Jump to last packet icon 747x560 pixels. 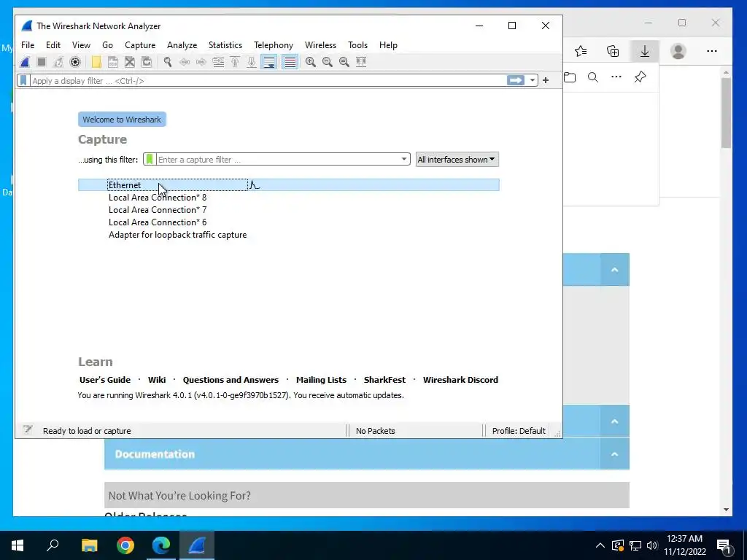pos(252,62)
